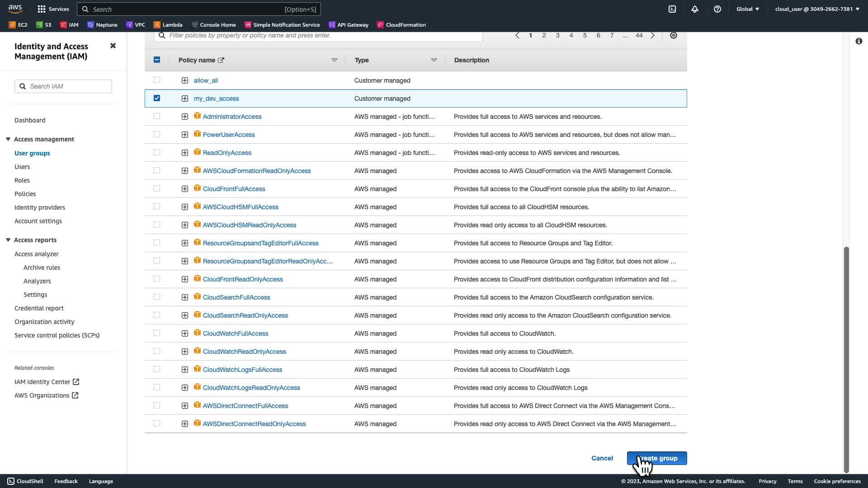Check the AdministratorAccess policy checkbox
Image resolution: width=868 pixels, height=488 pixels.
tap(157, 116)
